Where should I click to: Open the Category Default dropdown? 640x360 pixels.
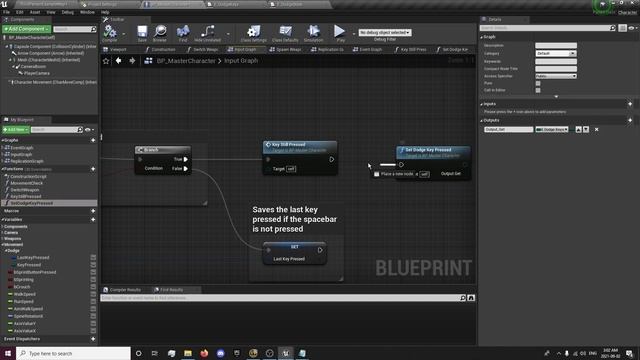coord(556,53)
